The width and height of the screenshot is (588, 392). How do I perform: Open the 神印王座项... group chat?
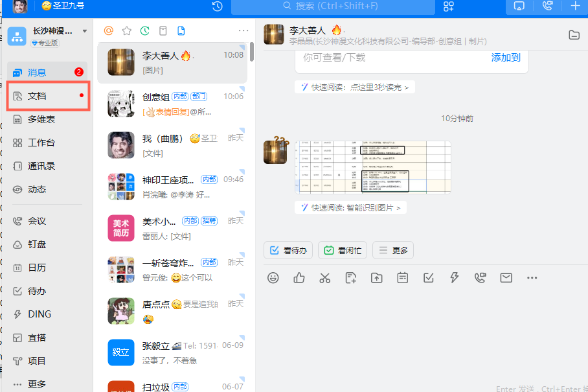(172, 187)
